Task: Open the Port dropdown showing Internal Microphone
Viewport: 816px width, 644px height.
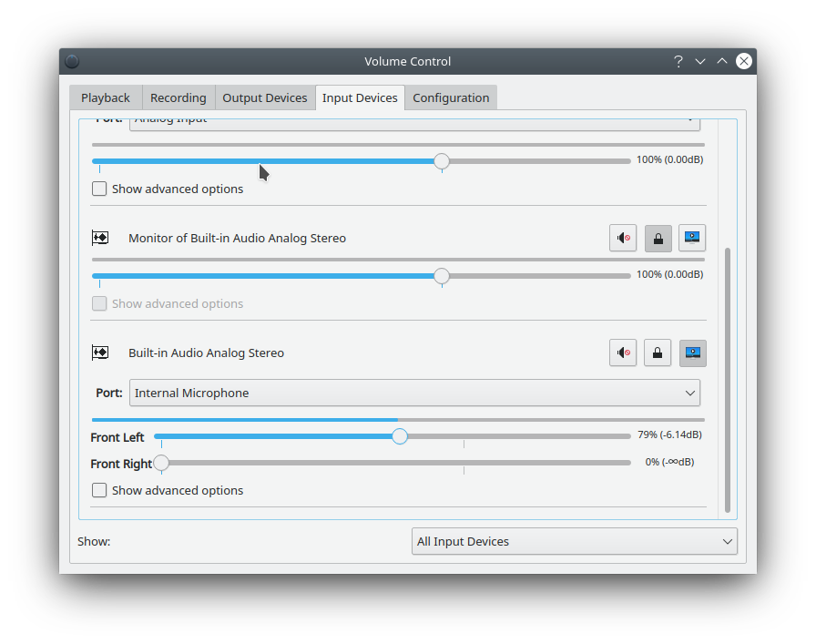Action: [x=414, y=394]
